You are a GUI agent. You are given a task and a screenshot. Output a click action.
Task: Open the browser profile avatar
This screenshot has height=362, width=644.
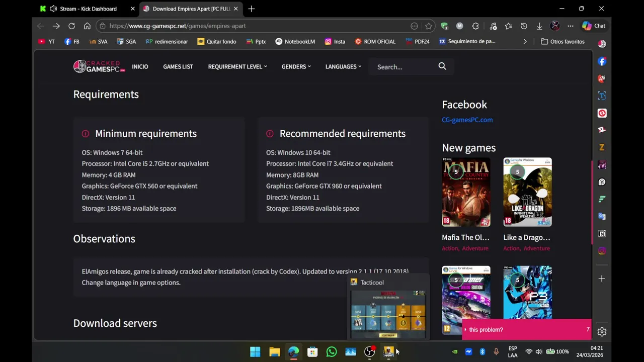click(x=555, y=26)
